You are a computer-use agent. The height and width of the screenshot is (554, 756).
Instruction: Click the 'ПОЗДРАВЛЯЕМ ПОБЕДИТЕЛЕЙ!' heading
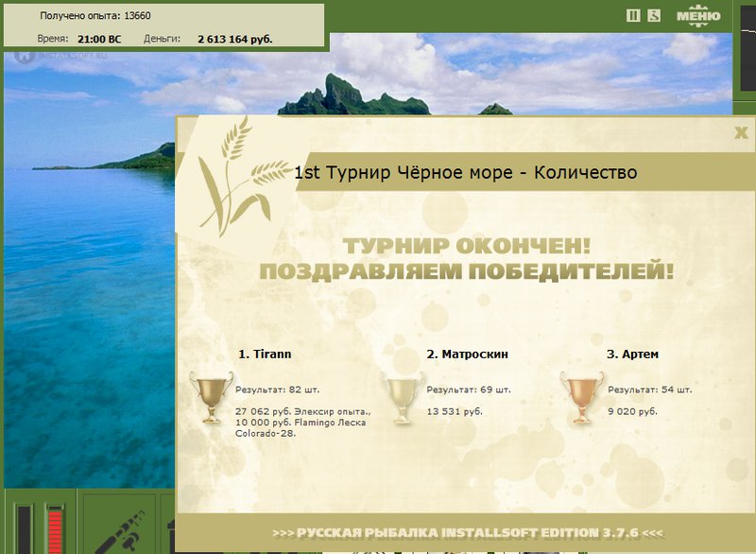tap(466, 271)
